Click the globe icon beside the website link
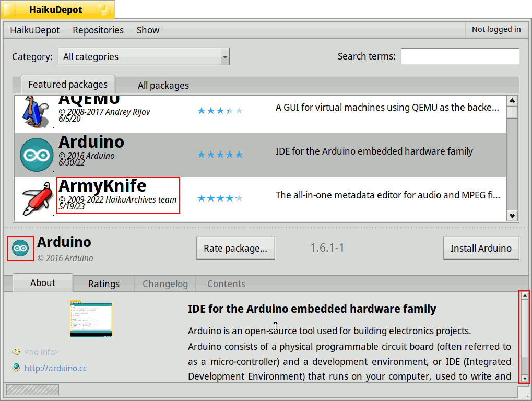This screenshot has width=532, height=401. 16,368
